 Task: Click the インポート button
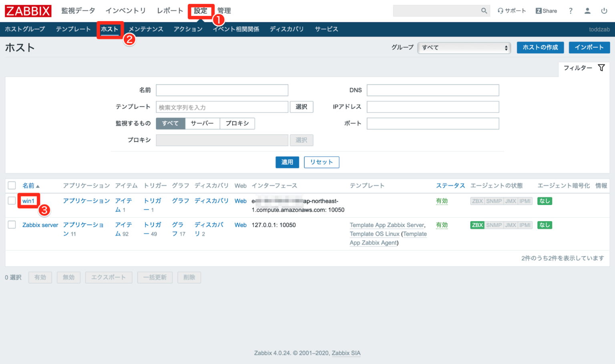[x=589, y=47]
